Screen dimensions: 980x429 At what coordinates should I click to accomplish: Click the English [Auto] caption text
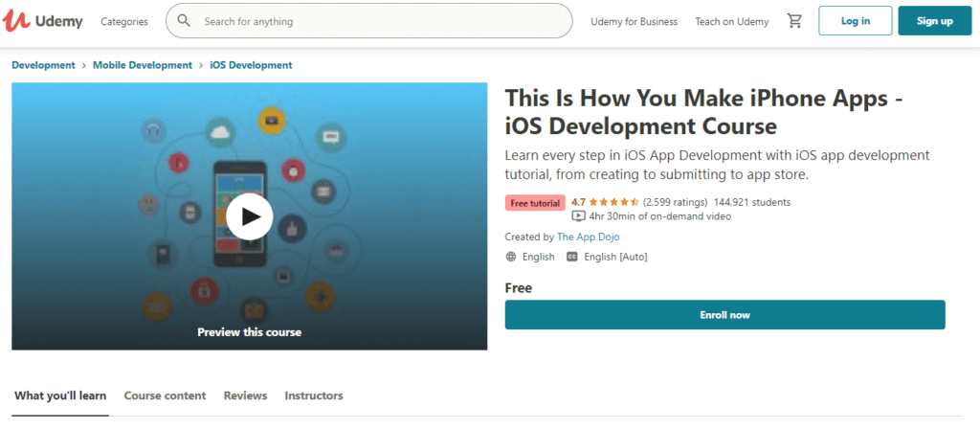[x=615, y=257]
